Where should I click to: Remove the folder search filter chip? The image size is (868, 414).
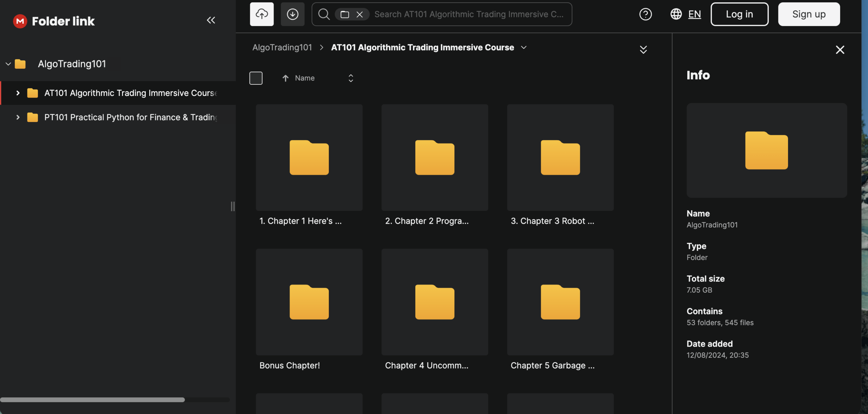pyautogui.click(x=360, y=15)
